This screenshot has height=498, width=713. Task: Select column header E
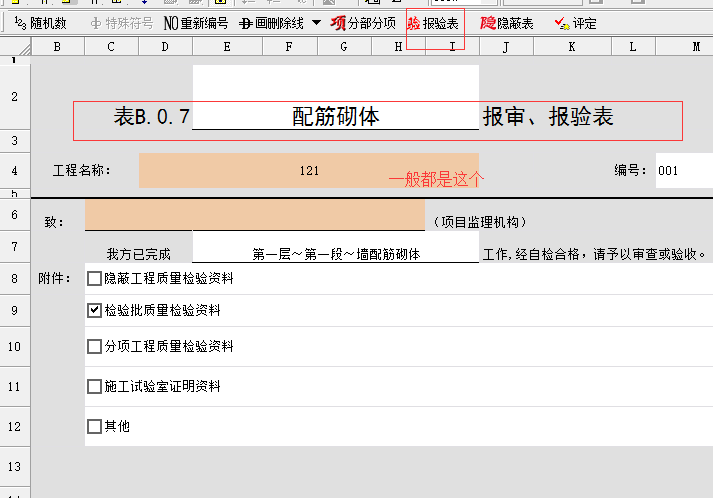click(226, 47)
